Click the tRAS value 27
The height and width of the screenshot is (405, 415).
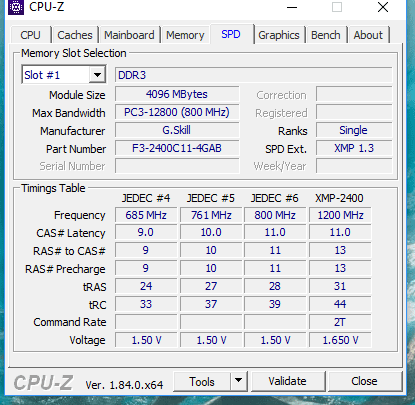211,286
